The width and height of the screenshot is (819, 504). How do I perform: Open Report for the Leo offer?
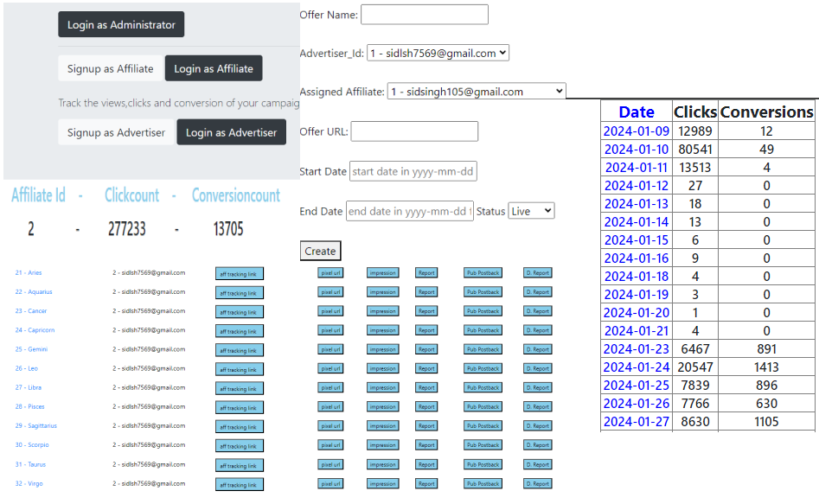[426, 368]
